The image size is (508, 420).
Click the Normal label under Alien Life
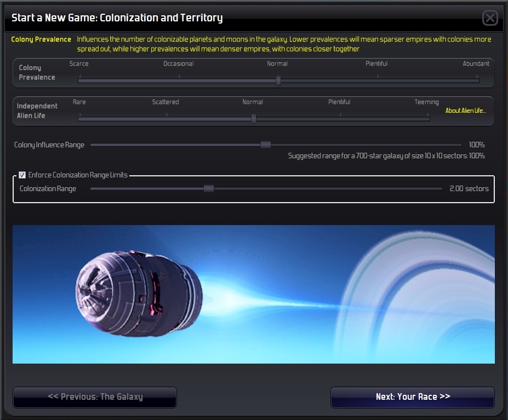pos(253,102)
